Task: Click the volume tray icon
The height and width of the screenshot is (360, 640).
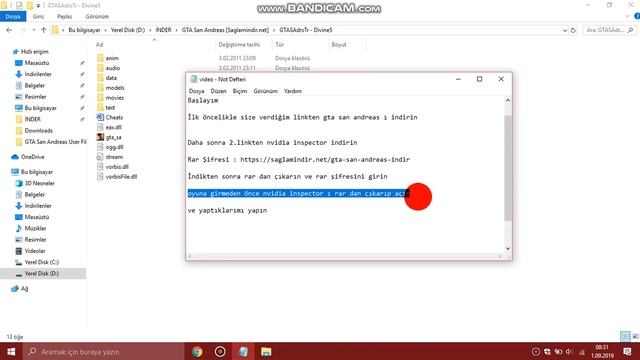Action: coord(569,351)
